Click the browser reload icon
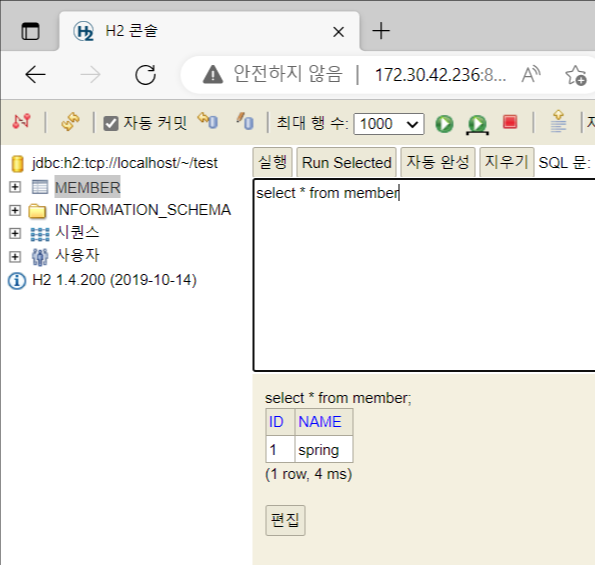This screenshot has width=595, height=565. tap(146, 74)
